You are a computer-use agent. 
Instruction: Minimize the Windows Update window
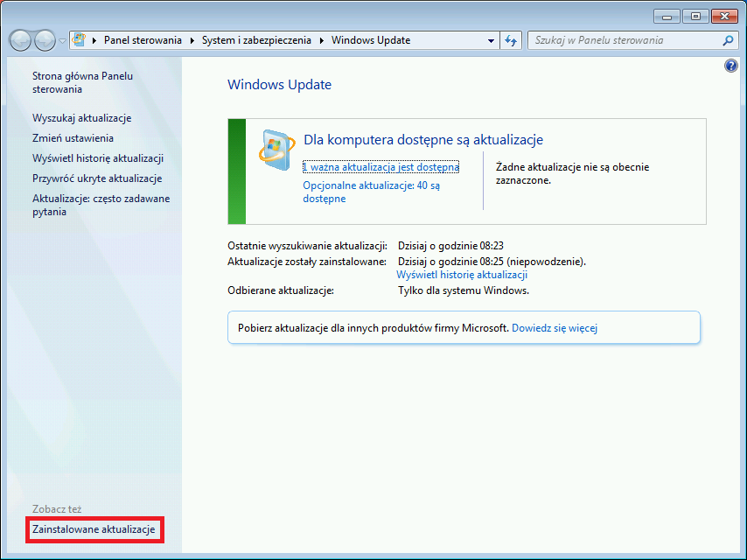tap(667, 17)
